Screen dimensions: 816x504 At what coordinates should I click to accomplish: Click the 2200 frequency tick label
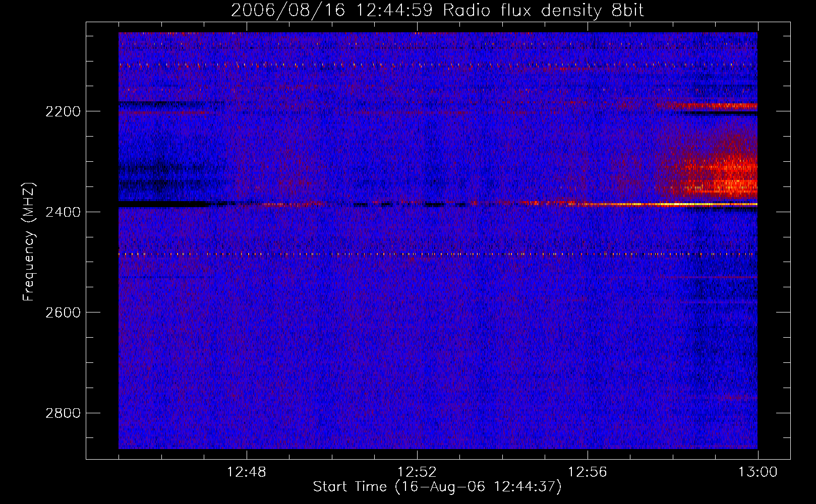tap(63, 111)
